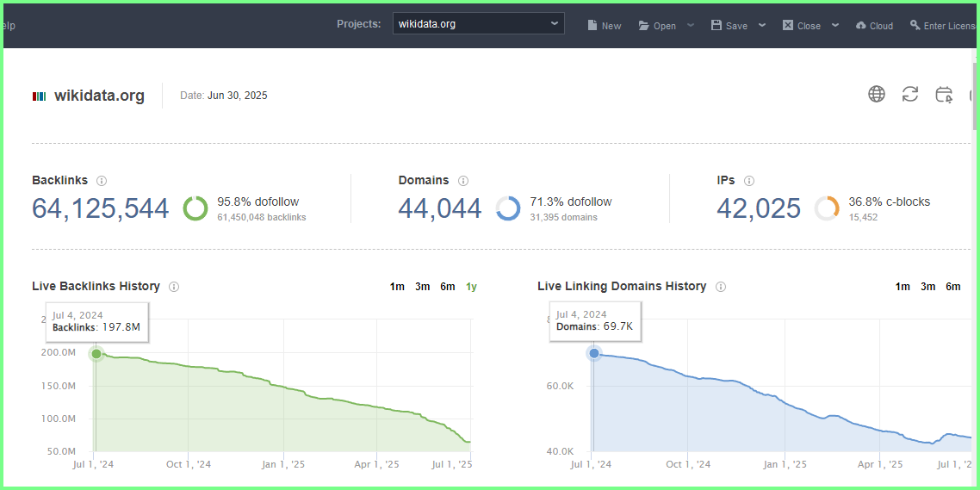
Task: Click the domains count 44,044
Action: [x=440, y=208]
